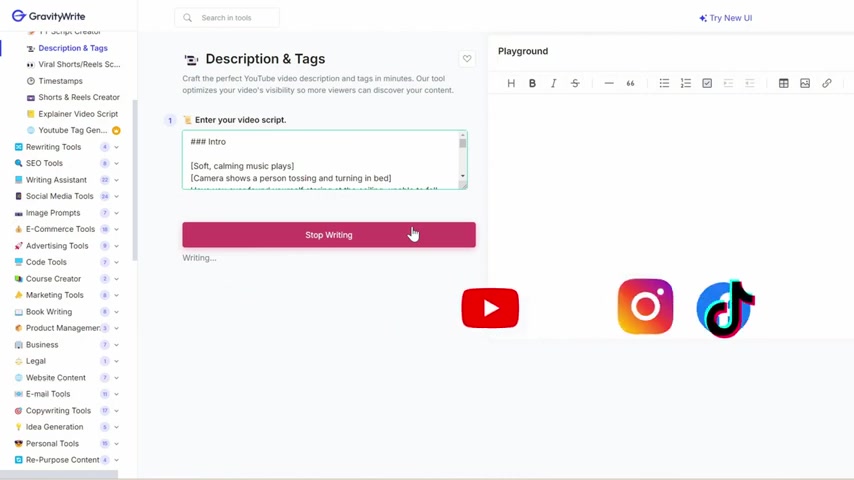Open Timestamps tool in sidebar
The height and width of the screenshot is (480, 854).
[60, 81]
